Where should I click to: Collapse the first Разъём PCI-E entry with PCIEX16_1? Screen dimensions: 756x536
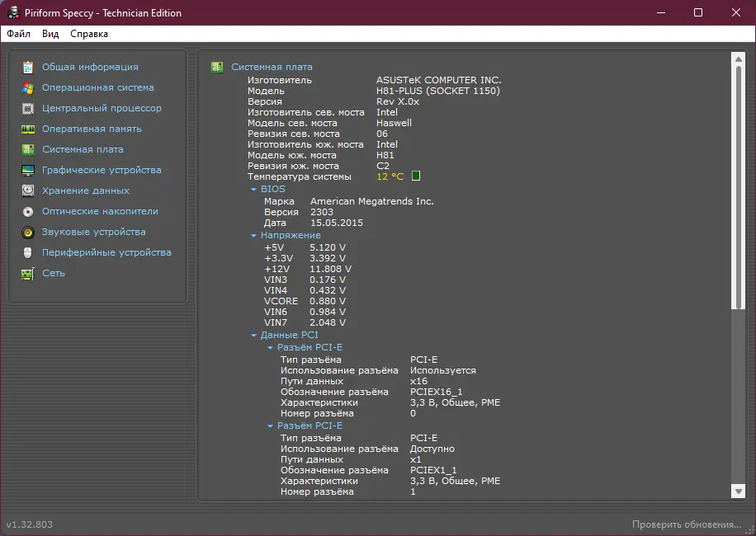[270, 348]
